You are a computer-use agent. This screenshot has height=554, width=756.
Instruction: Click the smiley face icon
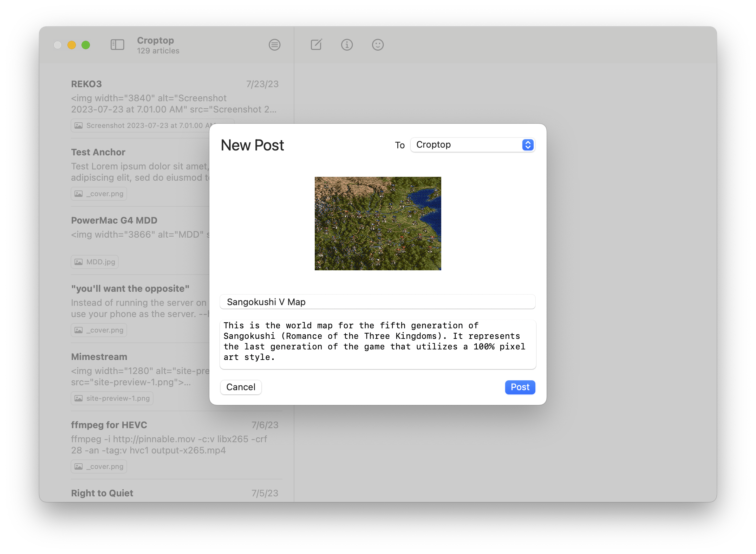(x=378, y=45)
